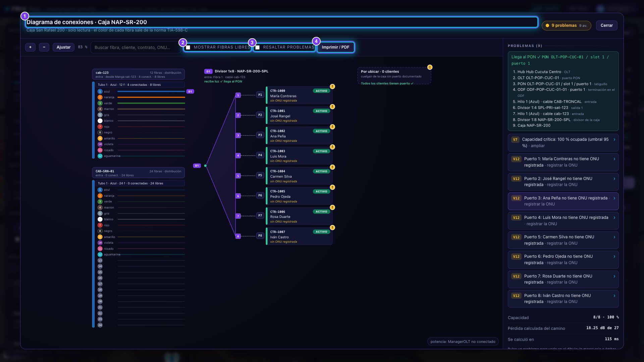Expand V7 Capacidad crítica problem chevron

click(614, 140)
